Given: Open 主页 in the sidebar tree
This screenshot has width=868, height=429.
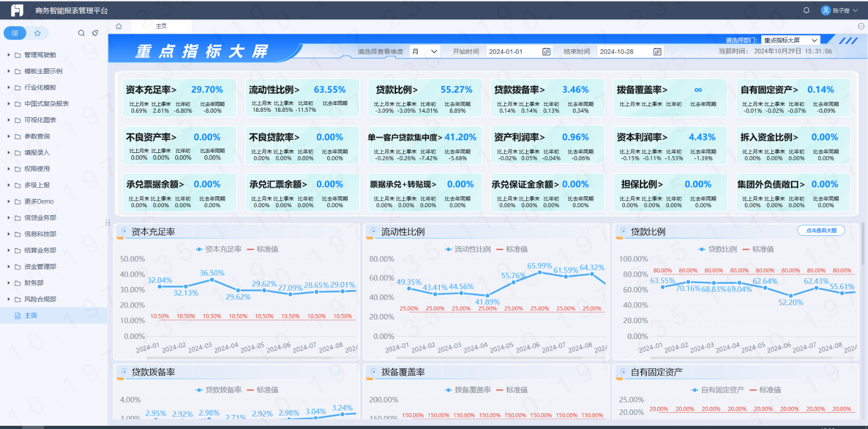Looking at the screenshot, I should (31, 315).
